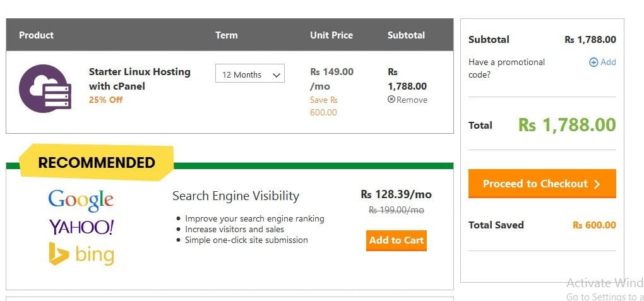The image size is (644, 301).
Task: Click the Google logo
Action: click(81, 200)
